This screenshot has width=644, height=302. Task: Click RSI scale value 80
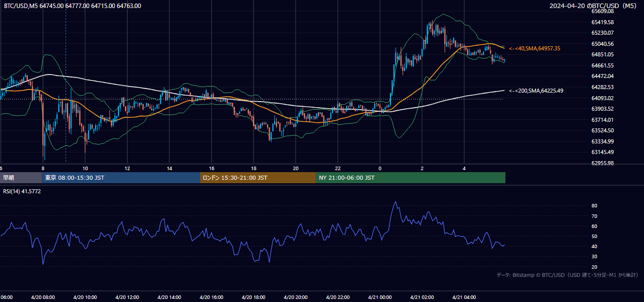click(x=594, y=206)
